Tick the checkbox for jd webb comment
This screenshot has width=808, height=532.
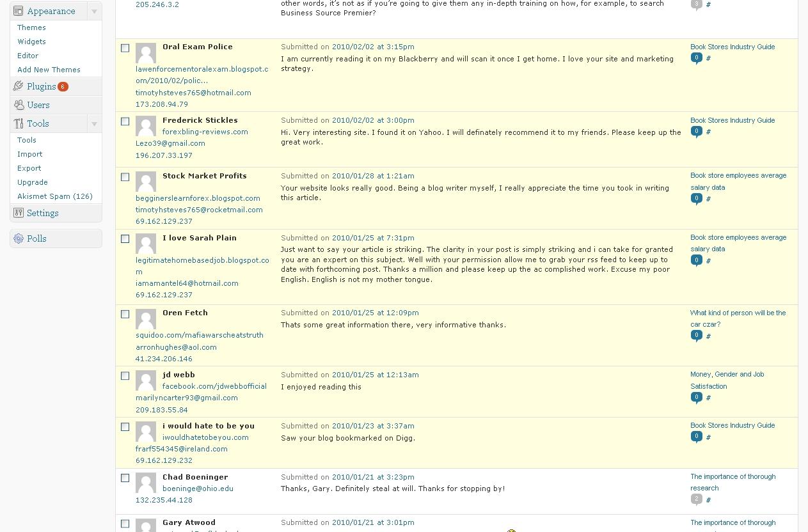125,376
